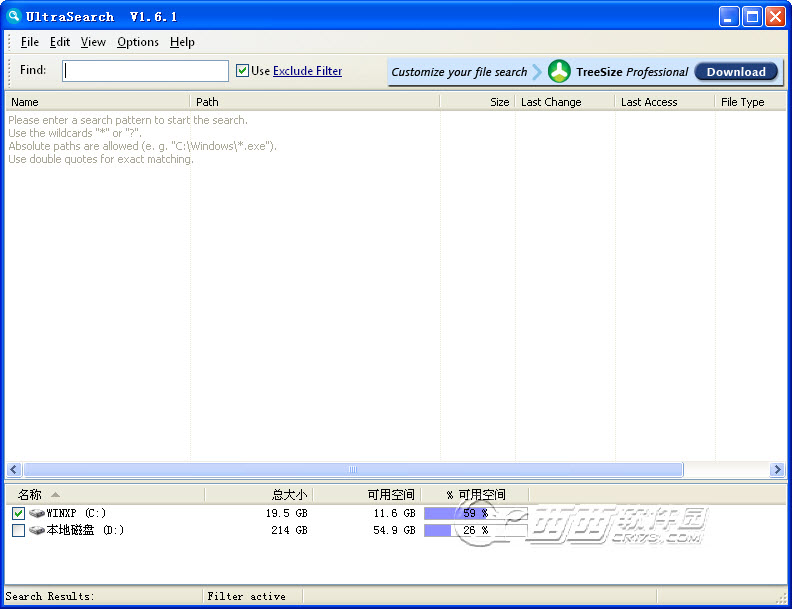Click the Download button for TreeSize
Viewport: 792px width, 609px height.
[736, 72]
